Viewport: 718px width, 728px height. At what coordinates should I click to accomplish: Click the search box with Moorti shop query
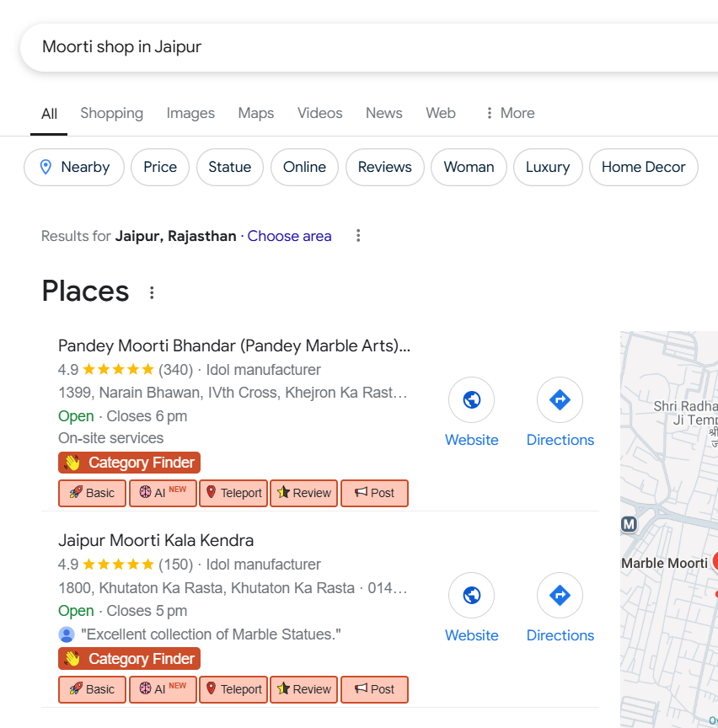coord(337,47)
